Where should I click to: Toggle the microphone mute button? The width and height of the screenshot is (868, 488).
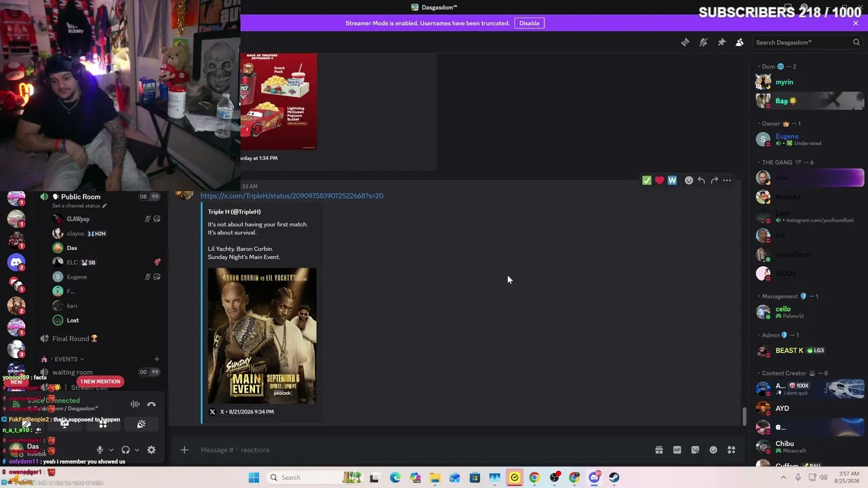click(100, 450)
